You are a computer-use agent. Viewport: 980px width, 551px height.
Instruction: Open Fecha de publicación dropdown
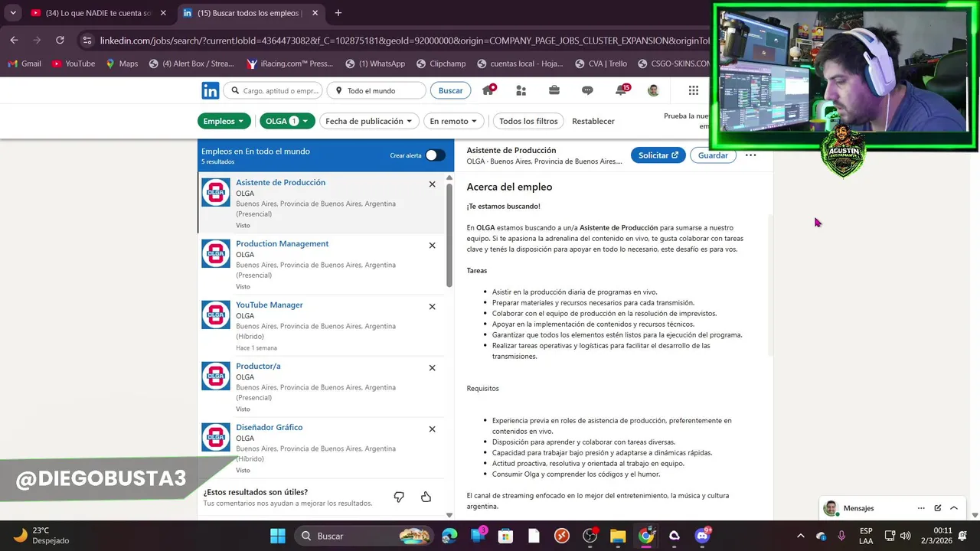click(x=368, y=121)
